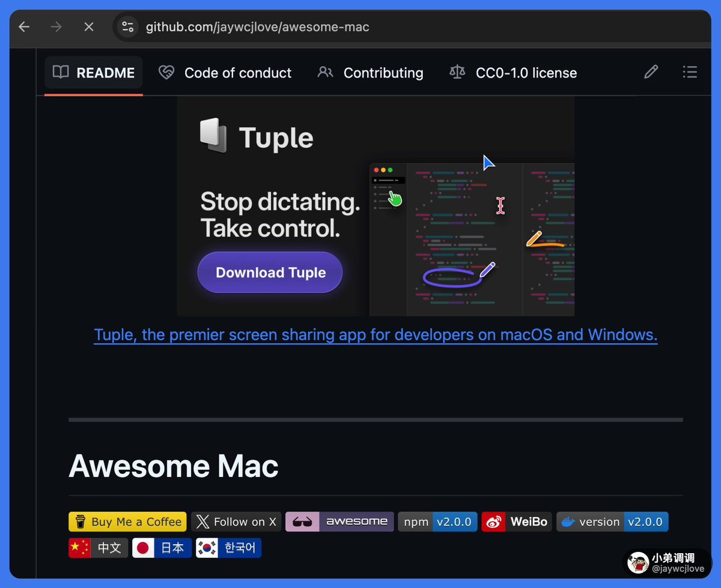Image resolution: width=721 pixels, height=588 pixels.
Task: Open the Tuple premier screen sharing link
Action: click(x=376, y=335)
